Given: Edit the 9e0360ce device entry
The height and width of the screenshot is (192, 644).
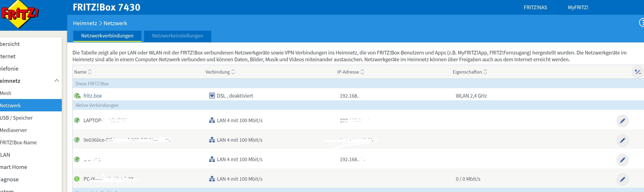Looking at the screenshot, I should pos(622,140).
